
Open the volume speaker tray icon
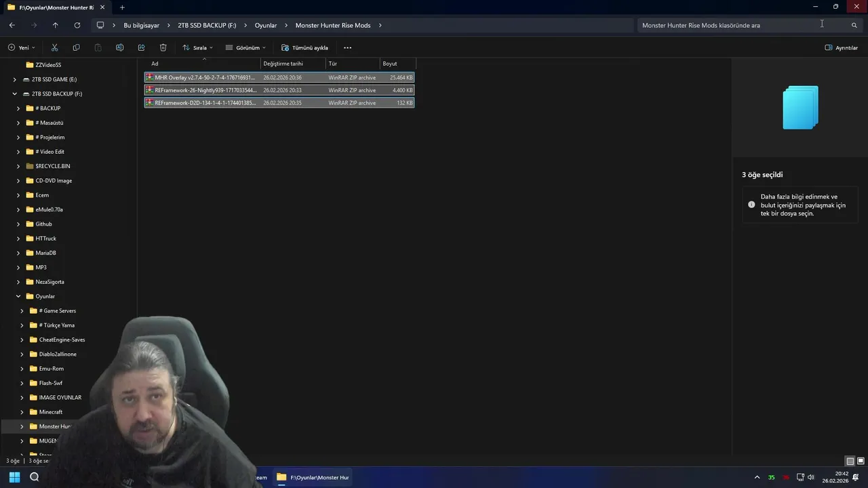click(x=811, y=477)
